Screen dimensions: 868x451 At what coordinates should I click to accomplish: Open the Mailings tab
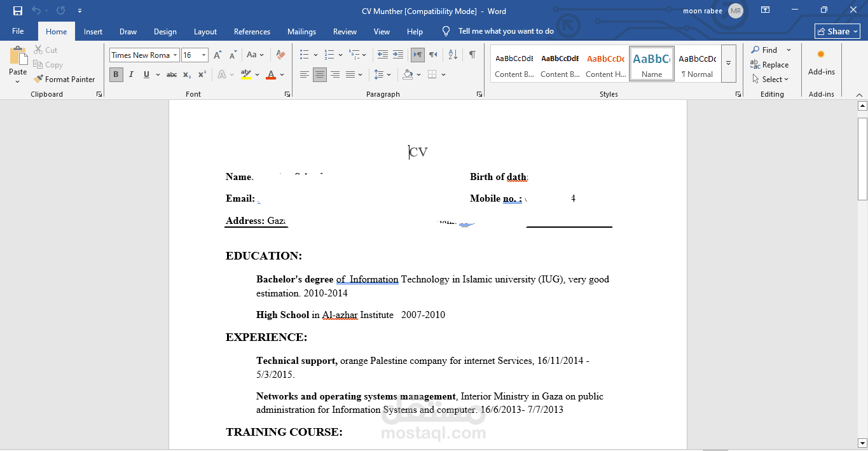pos(301,31)
